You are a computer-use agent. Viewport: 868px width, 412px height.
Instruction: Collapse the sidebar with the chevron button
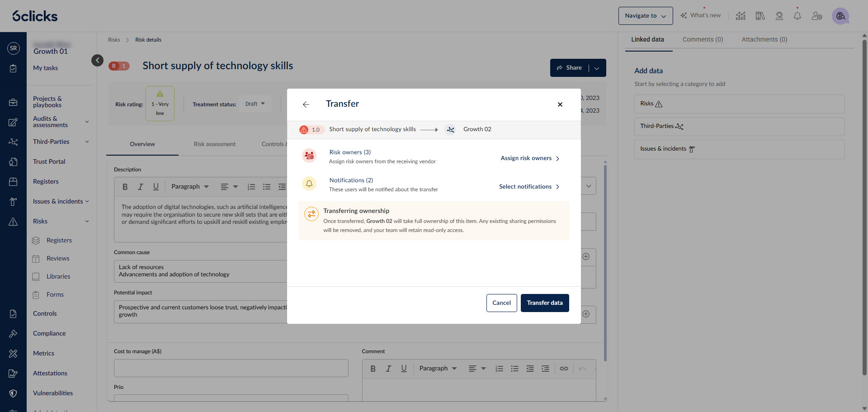coord(97,60)
